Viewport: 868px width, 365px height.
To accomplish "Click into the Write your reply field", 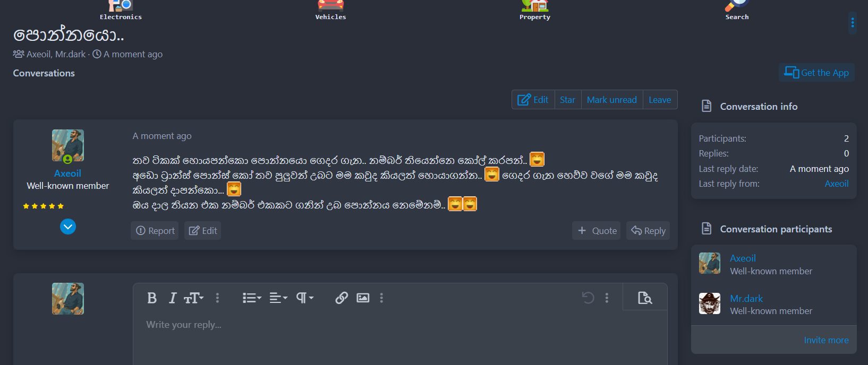I will tap(400, 337).
